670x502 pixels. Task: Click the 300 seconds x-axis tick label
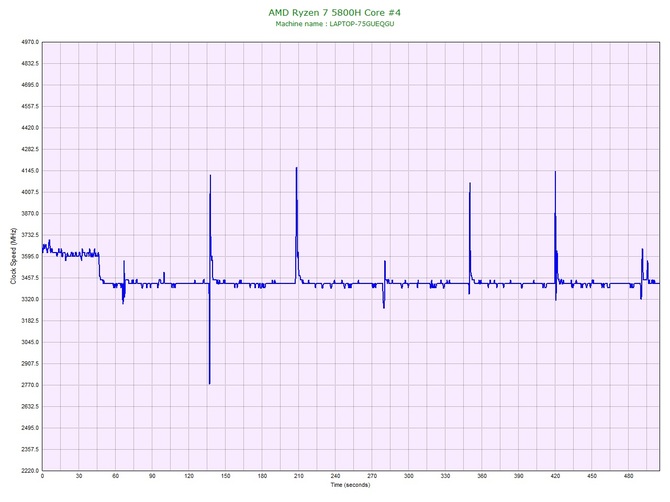pyautogui.click(x=409, y=476)
